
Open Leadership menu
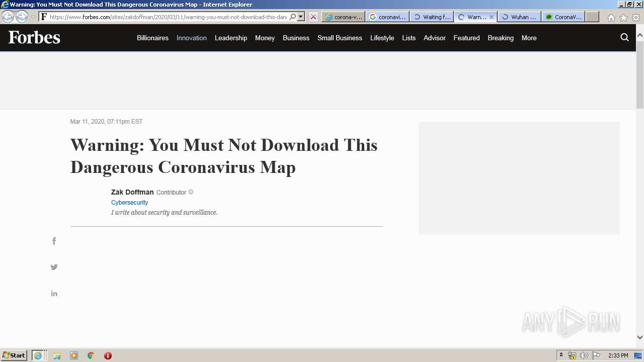click(x=231, y=38)
